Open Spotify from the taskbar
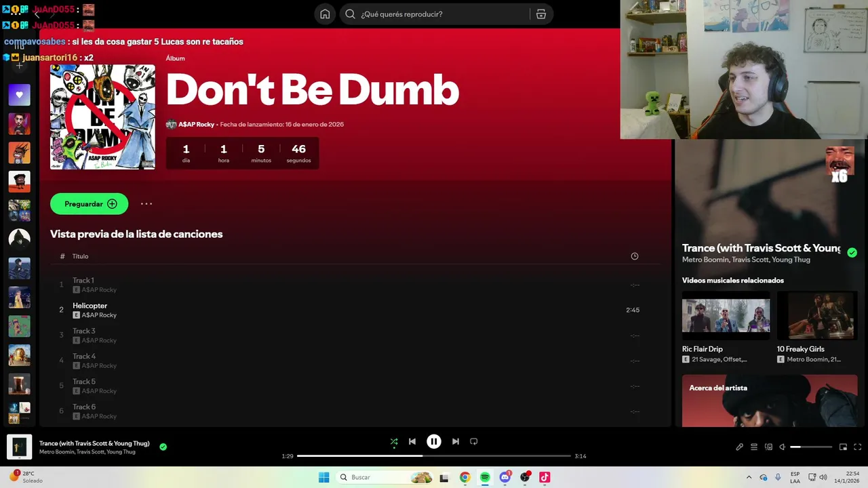 pyautogui.click(x=485, y=477)
